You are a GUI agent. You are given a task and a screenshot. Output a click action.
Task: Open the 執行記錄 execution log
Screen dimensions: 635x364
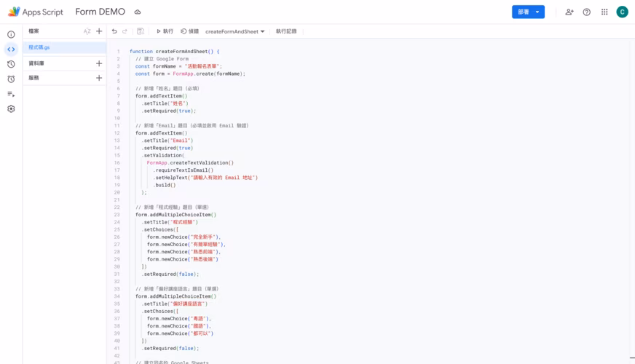286,31
